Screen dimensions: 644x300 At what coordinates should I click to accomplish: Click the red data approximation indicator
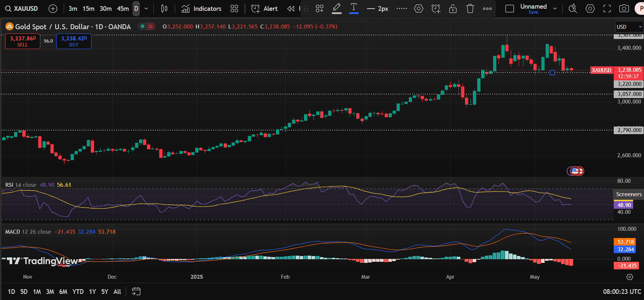pyautogui.click(x=151, y=26)
